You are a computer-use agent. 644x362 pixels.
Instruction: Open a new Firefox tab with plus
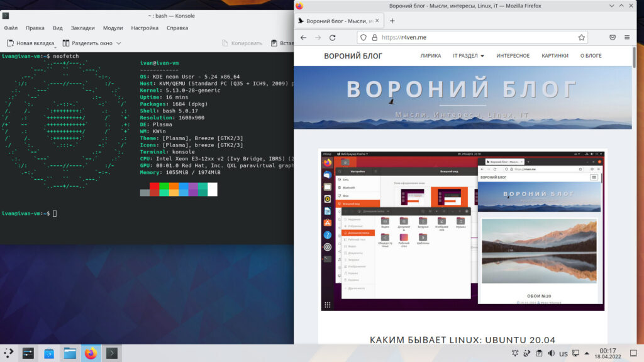[392, 21]
